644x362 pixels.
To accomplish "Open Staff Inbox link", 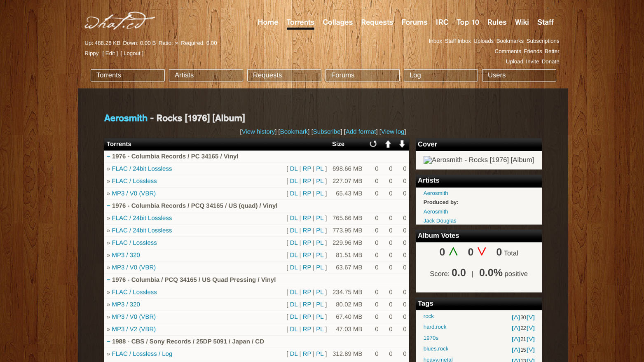I will tap(458, 41).
